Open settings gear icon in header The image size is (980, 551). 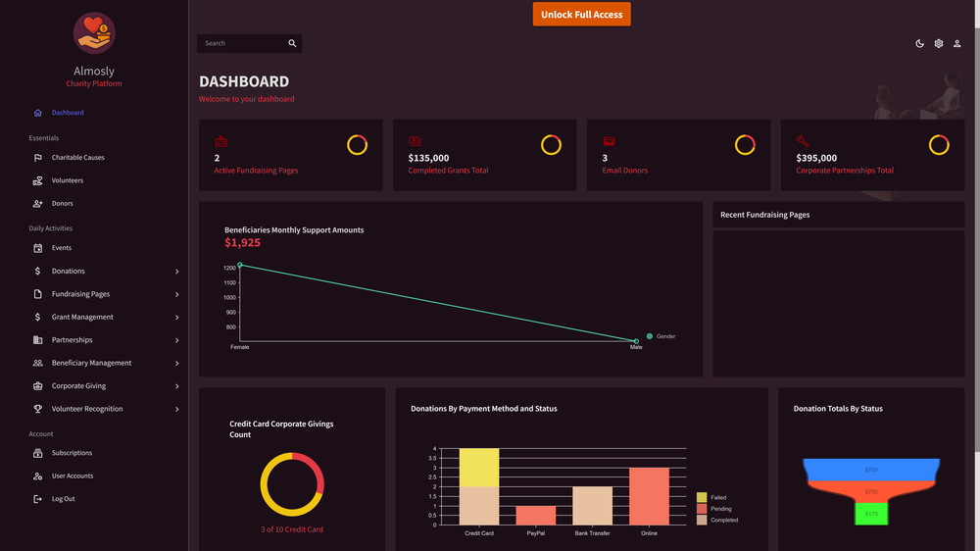(938, 43)
